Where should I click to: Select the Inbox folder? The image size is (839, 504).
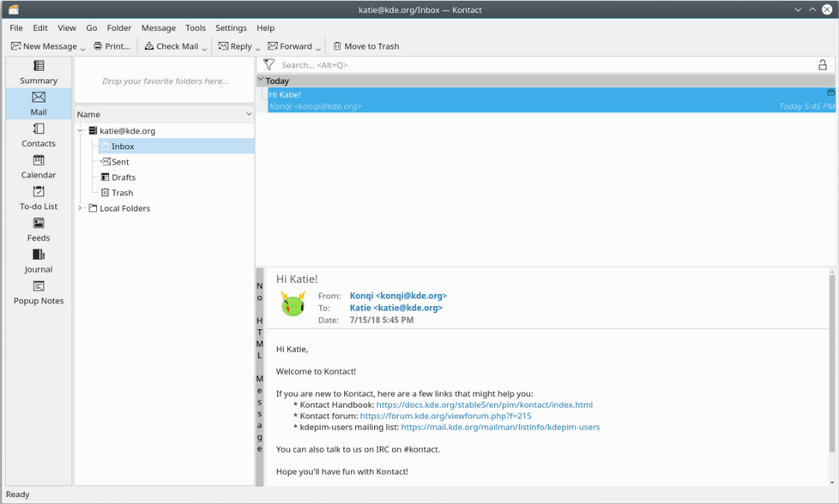click(x=176, y=146)
